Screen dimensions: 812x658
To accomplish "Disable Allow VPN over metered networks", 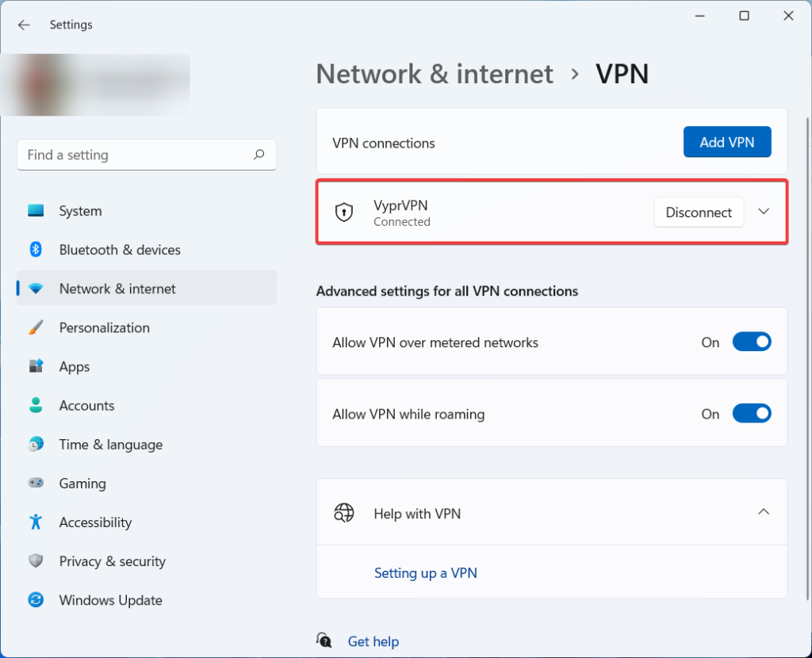I will (751, 342).
